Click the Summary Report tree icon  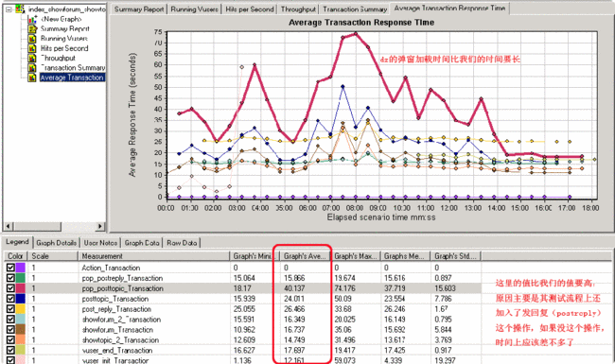[32, 28]
